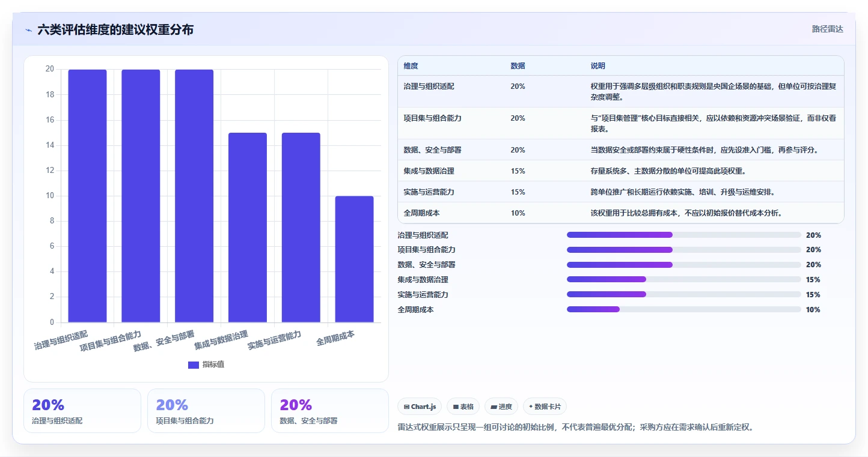The height and width of the screenshot is (457, 868).
Task: Select the 项目集与组合能力 table row name
Action: click(x=433, y=118)
